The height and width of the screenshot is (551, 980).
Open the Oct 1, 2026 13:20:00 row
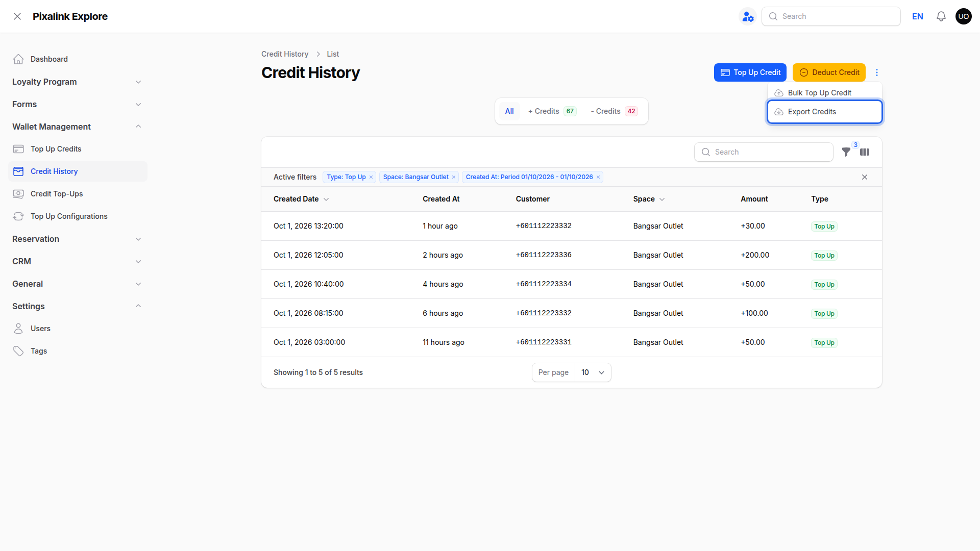(x=572, y=226)
